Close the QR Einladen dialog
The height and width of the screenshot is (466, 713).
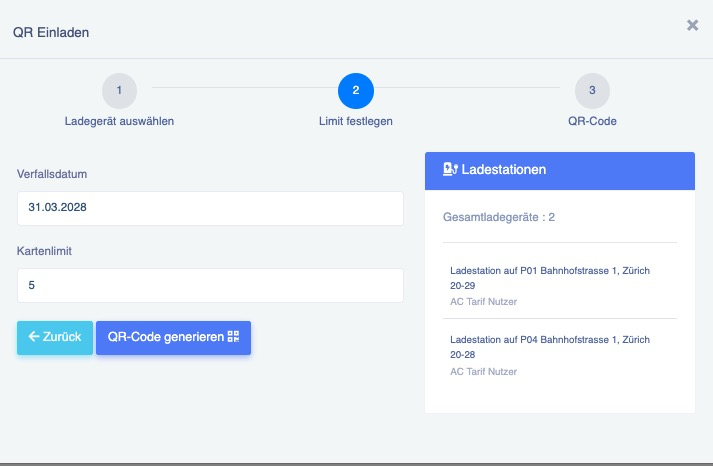692,26
